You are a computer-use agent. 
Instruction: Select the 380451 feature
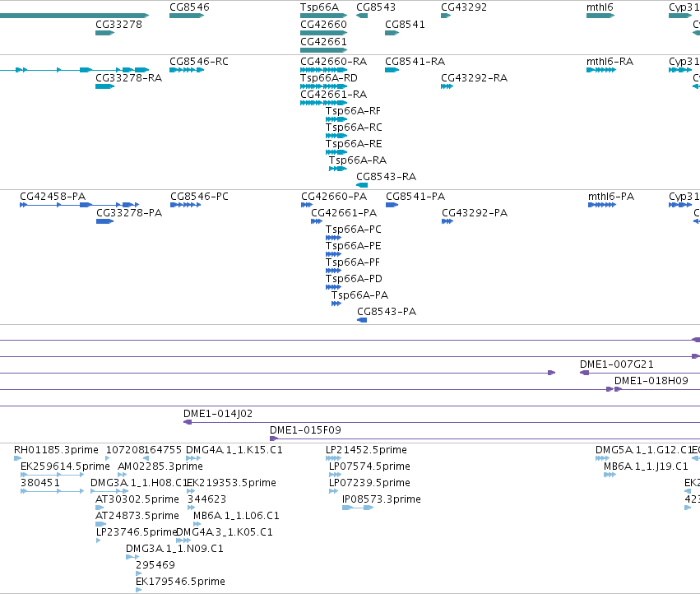coord(52,491)
